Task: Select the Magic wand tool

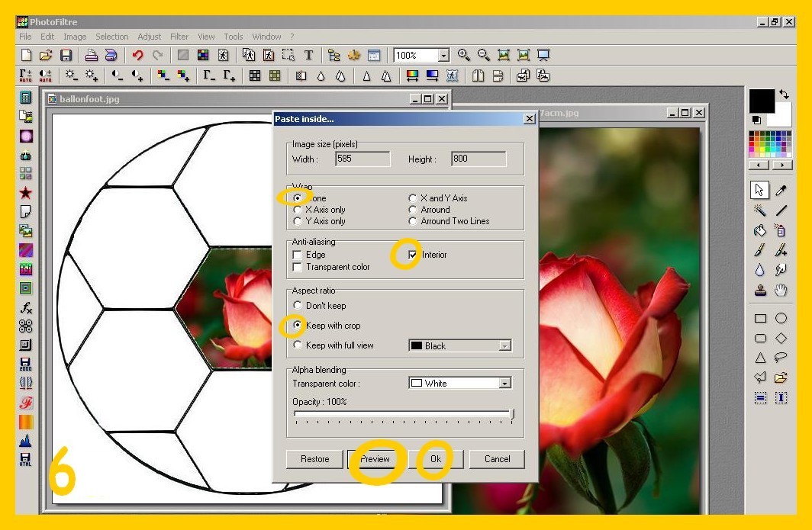Action: coord(759,210)
